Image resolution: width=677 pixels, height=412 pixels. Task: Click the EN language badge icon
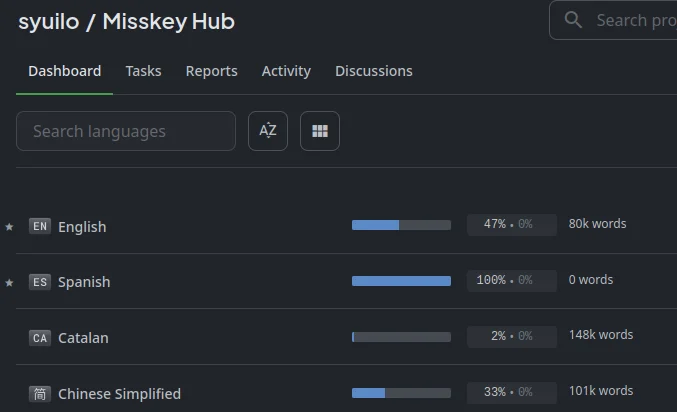click(40, 226)
